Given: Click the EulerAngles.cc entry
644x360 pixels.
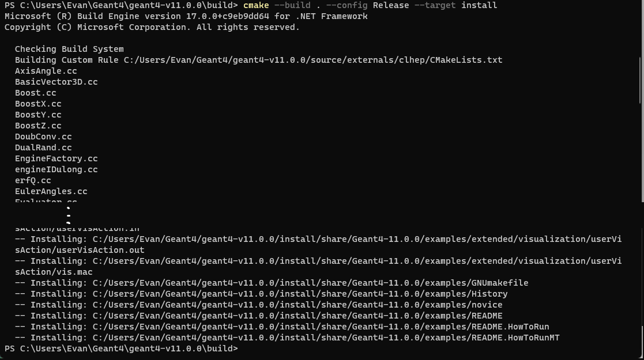Looking at the screenshot, I should [x=51, y=191].
